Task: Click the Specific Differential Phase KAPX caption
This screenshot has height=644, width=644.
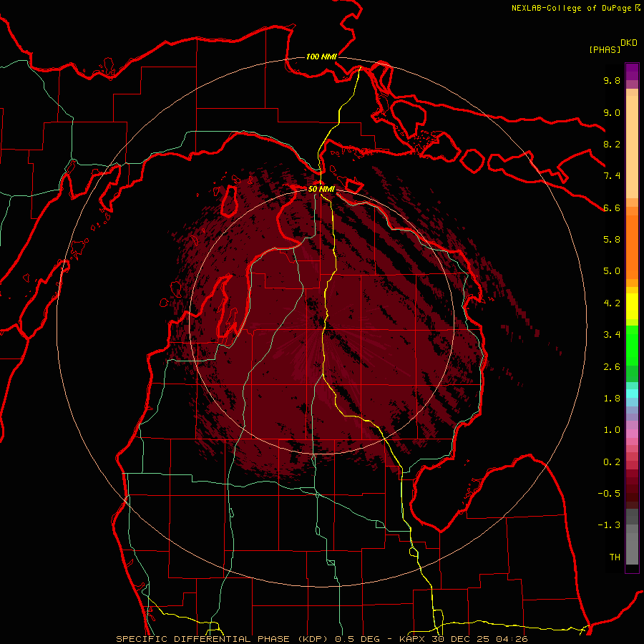Action: coord(322,639)
